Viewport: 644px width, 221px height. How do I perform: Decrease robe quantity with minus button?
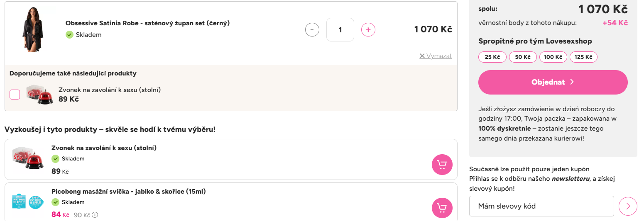click(312, 30)
